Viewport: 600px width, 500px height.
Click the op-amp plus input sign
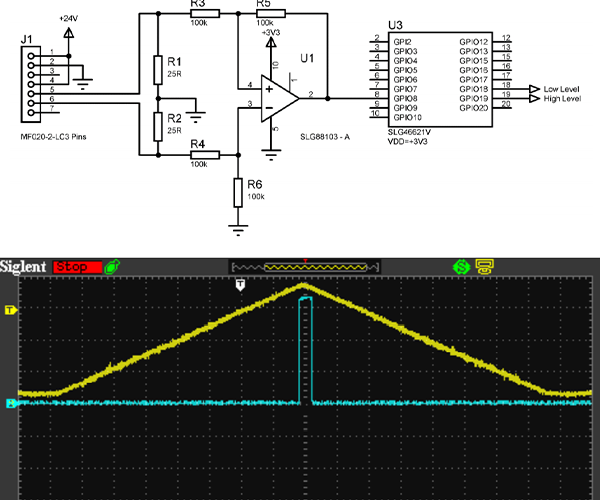tap(269, 89)
